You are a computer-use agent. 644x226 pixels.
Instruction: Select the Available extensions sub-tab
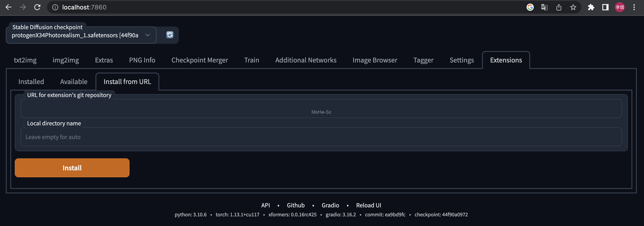pyautogui.click(x=74, y=82)
